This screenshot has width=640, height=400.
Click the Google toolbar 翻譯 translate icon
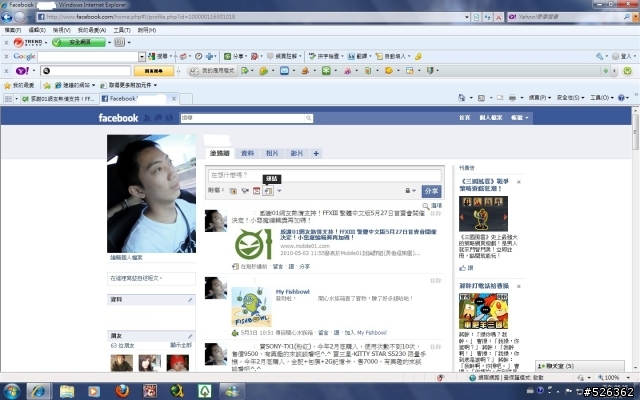[x=351, y=56]
